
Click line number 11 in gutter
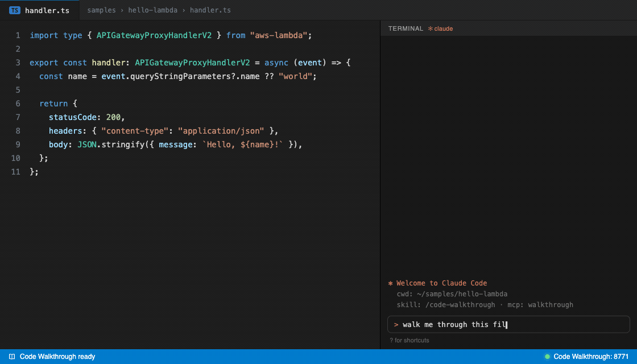pyautogui.click(x=15, y=172)
